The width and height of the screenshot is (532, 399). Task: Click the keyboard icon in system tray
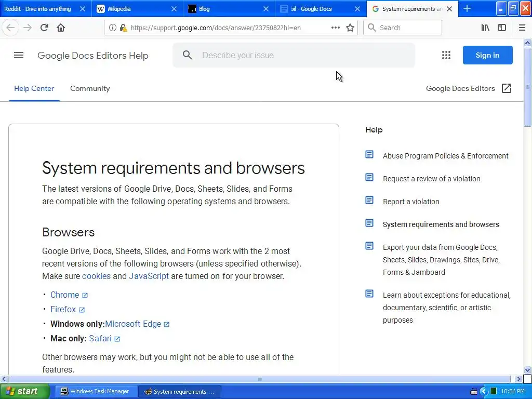pyautogui.click(x=474, y=392)
